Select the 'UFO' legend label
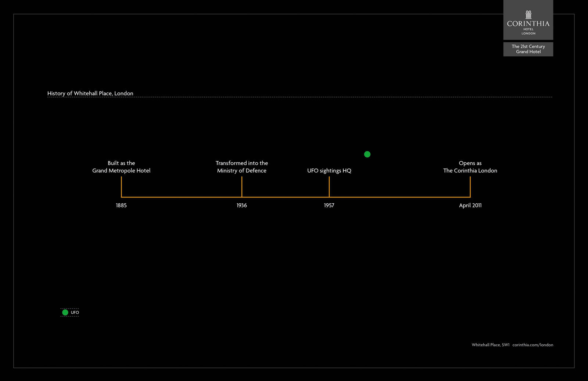 pos(75,313)
